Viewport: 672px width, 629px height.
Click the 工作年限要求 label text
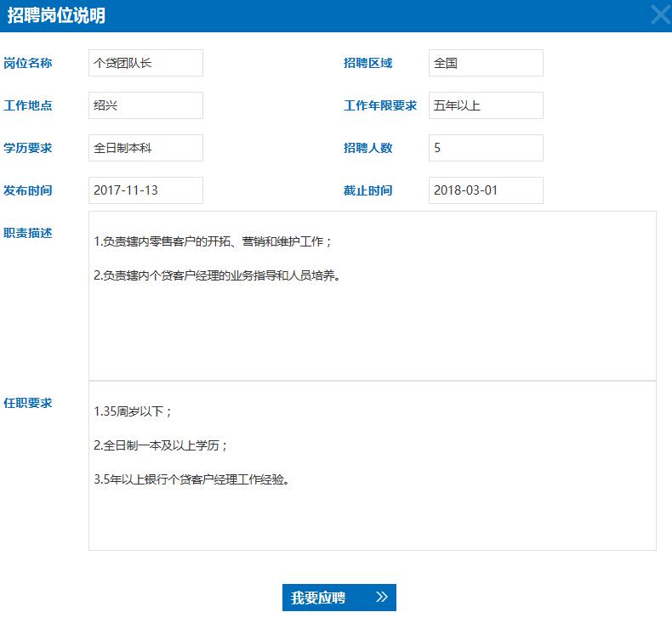pyautogui.click(x=380, y=105)
